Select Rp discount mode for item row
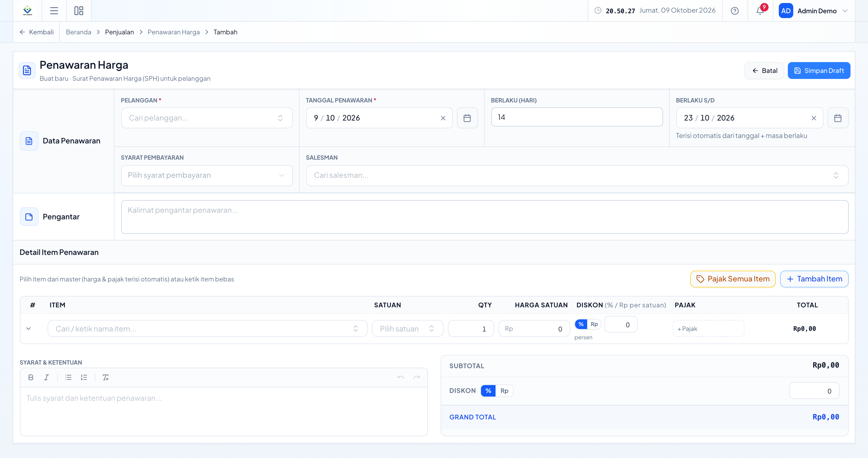 594,324
